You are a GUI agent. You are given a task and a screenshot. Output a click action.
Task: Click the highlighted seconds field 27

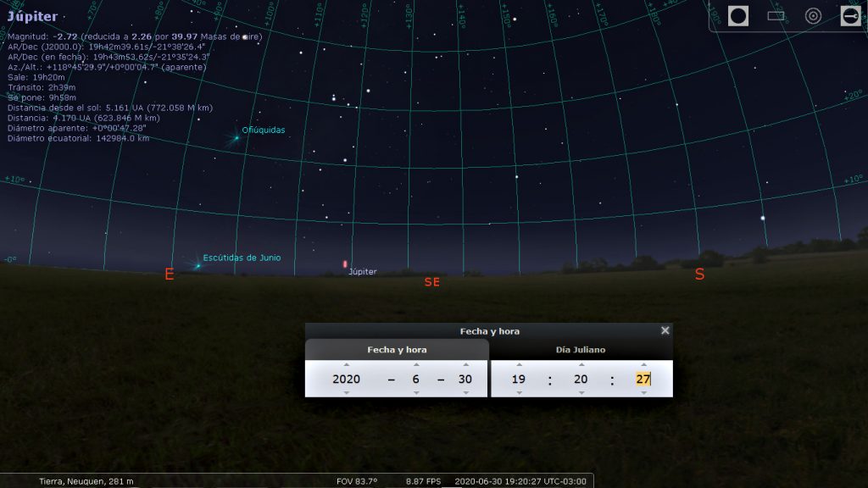click(643, 379)
